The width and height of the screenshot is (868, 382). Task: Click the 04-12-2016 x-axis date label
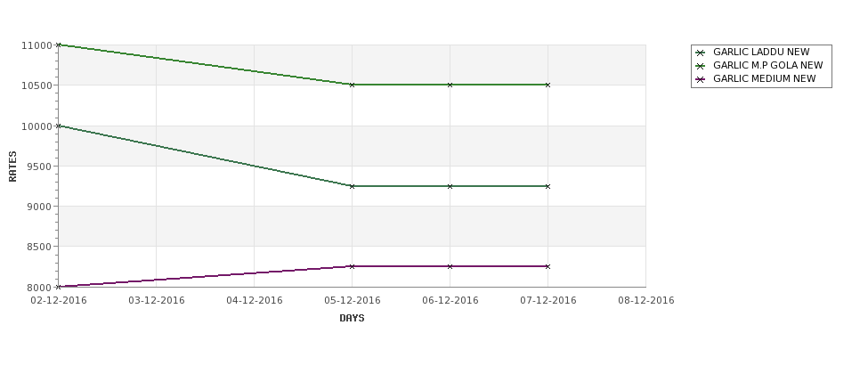click(x=255, y=301)
